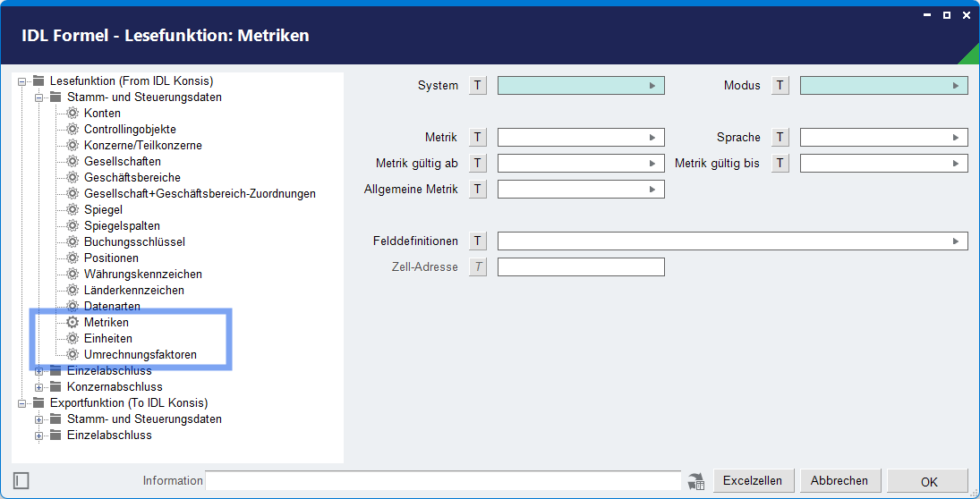The height and width of the screenshot is (499, 980).
Task: Click the Spiegelspalten gear icon
Action: (73, 225)
